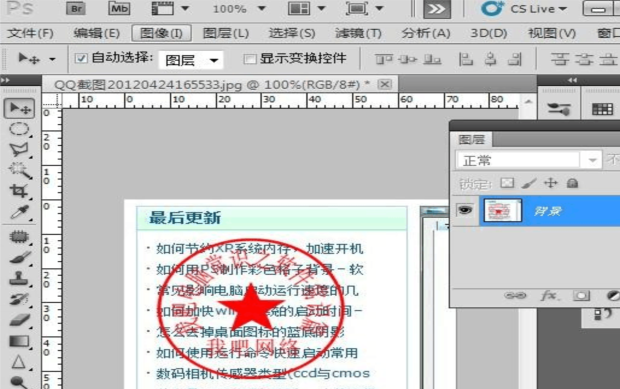
Task: Select the Spot Healing Brush tool
Action: pyautogui.click(x=19, y=236)
